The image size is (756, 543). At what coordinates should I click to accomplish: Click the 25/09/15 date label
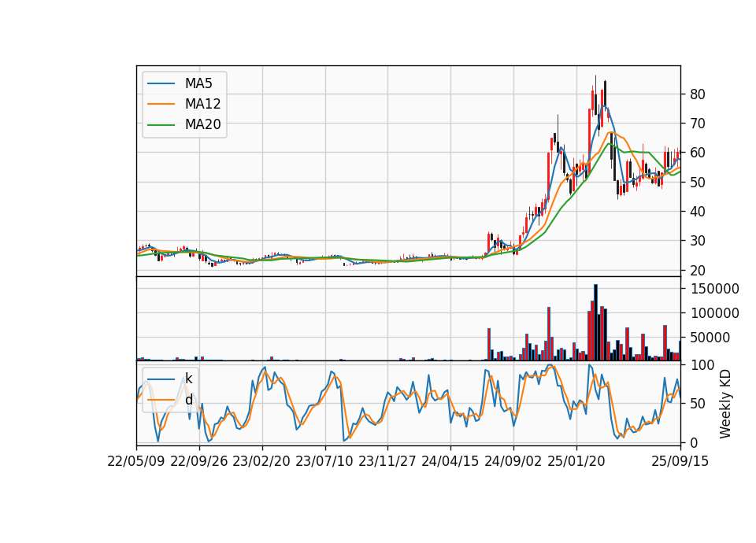680,461
